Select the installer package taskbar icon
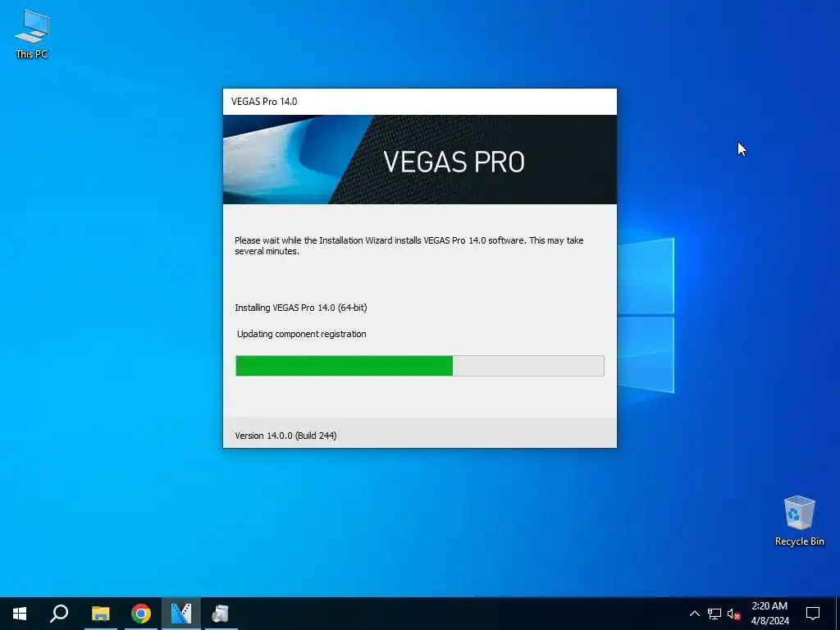Viewport: 840px width, 630px height. [x=221, y=614]
